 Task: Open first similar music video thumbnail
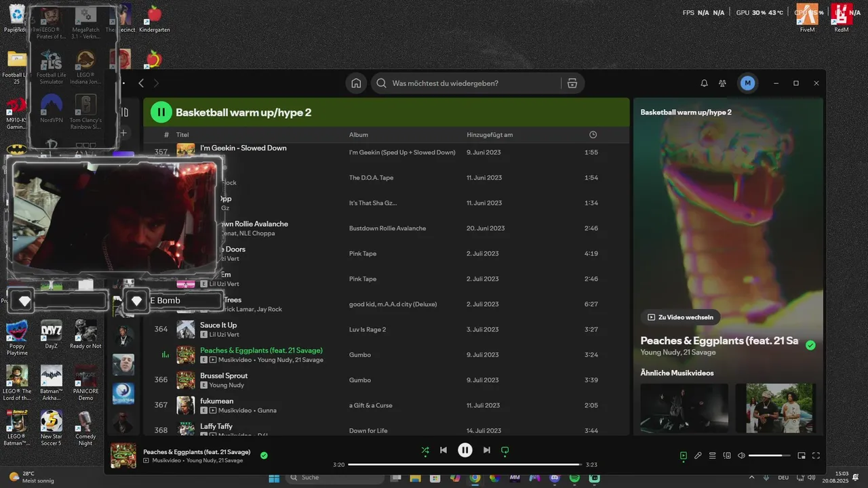pyautogui.click(x=684, y=409)
